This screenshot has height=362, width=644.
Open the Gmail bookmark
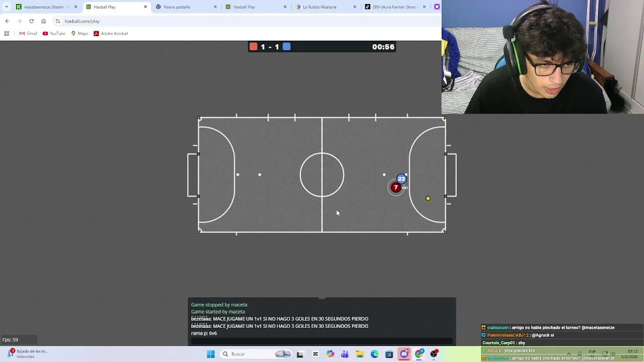click(28, 34)
